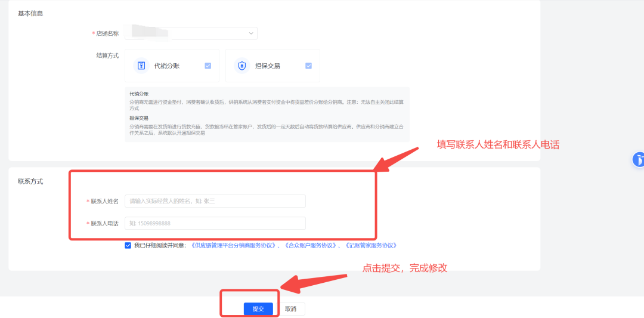The width and height of the screenshot is (644, 318).
Task: Toggle the 担保交易 settlement checkbox
Action: coord(308,66)
